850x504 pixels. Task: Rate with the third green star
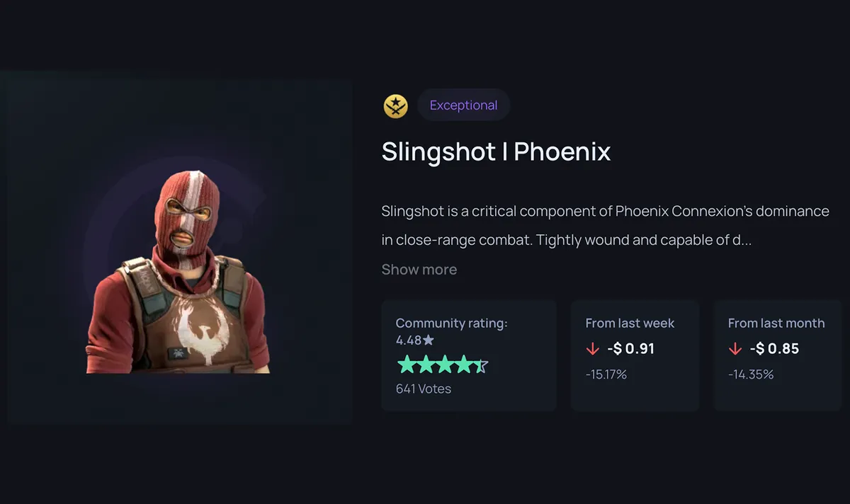[444, 365]
